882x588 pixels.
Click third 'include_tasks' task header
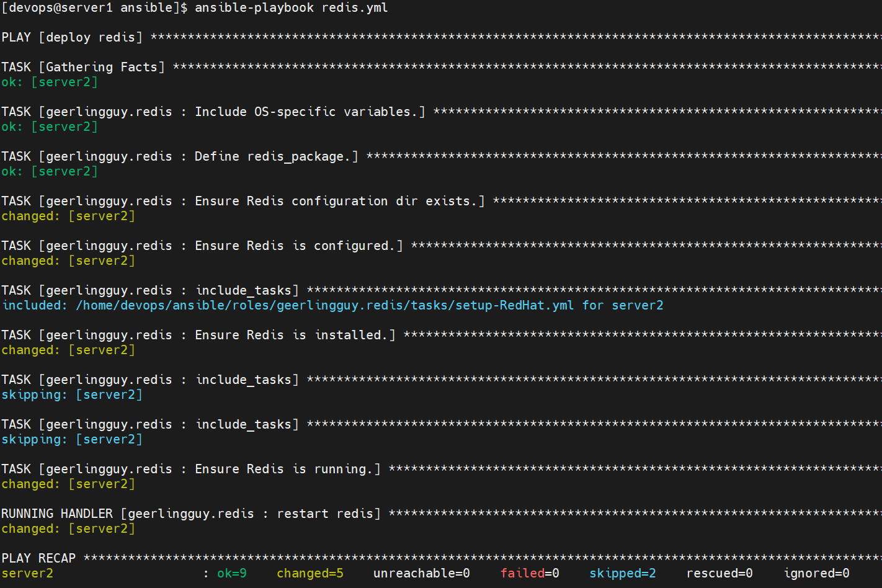coord(150,424)
